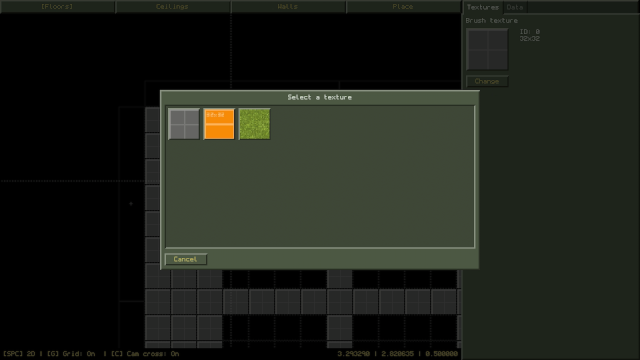Click the brush texture preview square
640x360 pixels.
487,49
